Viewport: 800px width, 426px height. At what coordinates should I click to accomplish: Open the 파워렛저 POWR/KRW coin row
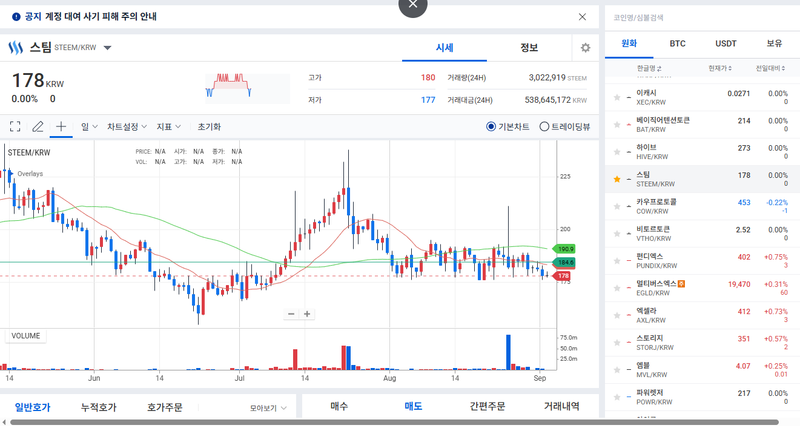click(x=702, y=397)
